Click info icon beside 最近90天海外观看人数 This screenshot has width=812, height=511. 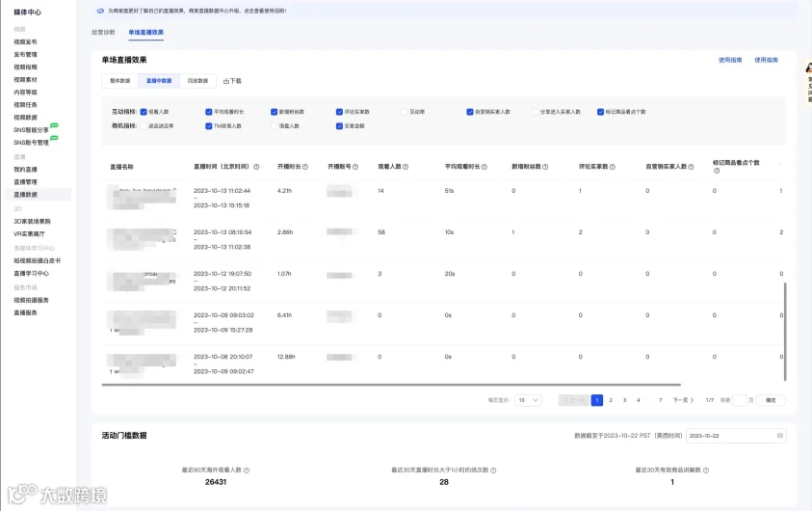tap(247, 471)
